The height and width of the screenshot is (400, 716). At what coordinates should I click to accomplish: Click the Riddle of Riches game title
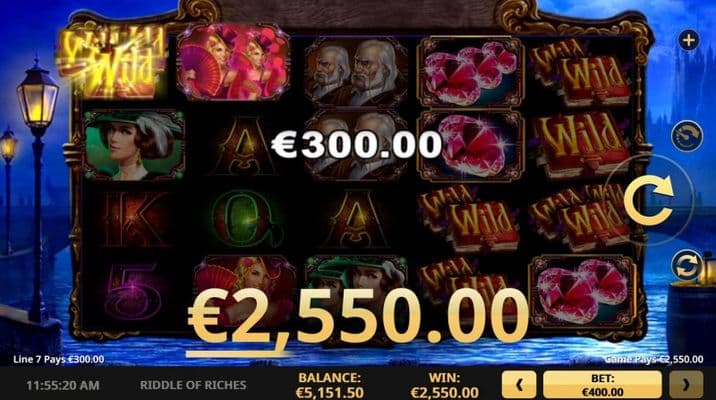click(x=193, y=385)
